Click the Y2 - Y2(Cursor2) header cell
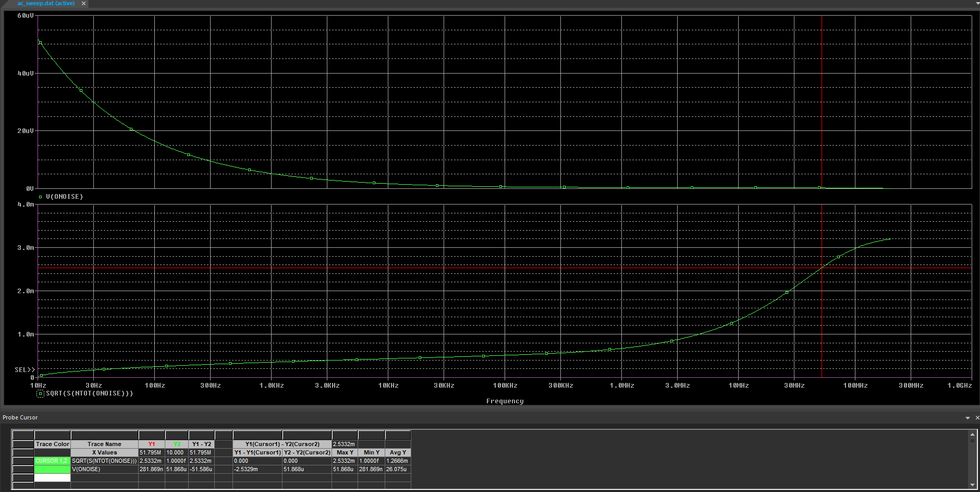 [x=307, y=452]
